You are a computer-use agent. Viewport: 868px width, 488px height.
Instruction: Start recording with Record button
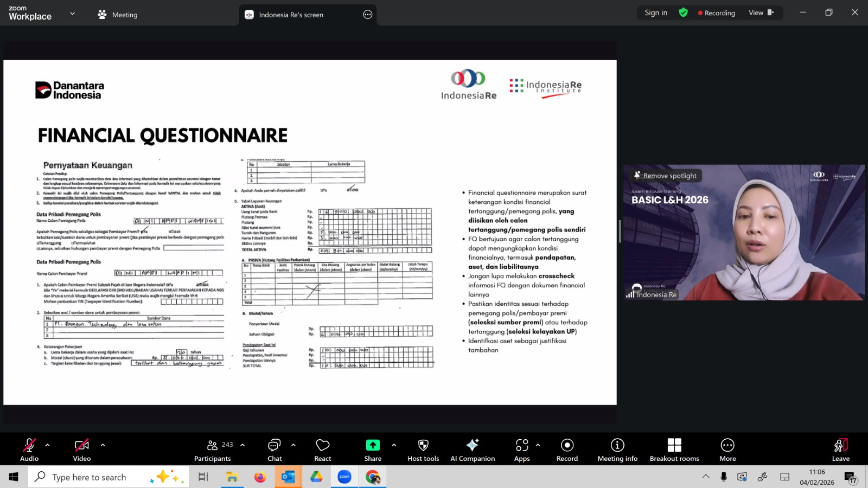(x=567, y=450)
